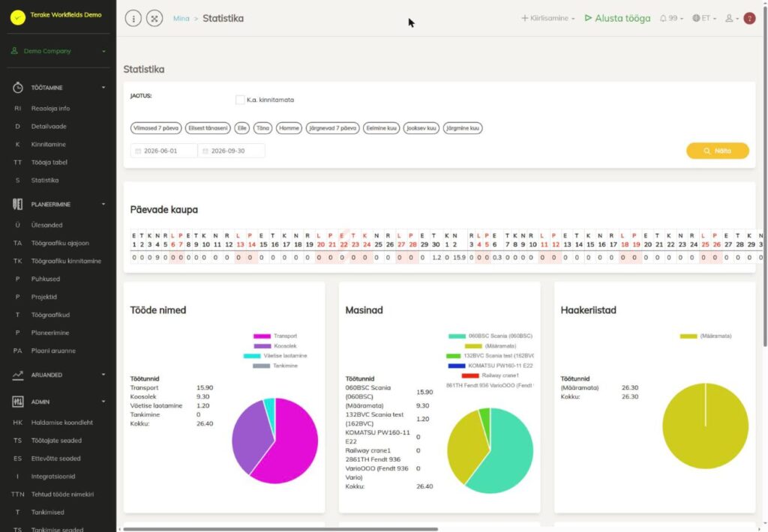Tick the K.a. kinnitamata checkbox
Screen dimensions: 768x532
tap(240, 100)
